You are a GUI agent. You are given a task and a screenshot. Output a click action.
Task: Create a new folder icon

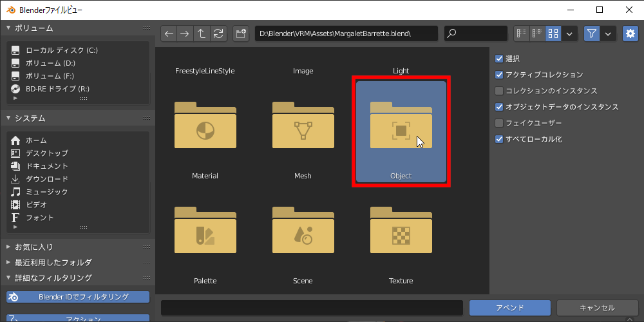[x=241, y=33]
